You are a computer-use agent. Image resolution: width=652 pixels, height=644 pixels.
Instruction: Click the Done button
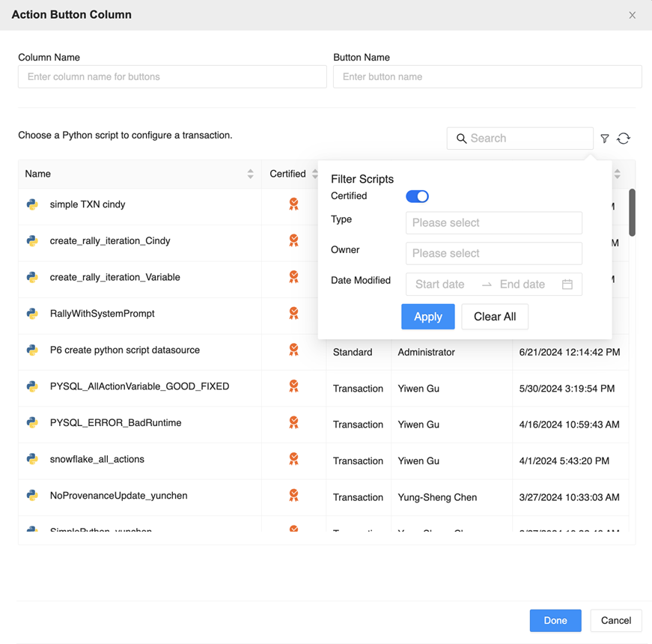tap(555, 620)
